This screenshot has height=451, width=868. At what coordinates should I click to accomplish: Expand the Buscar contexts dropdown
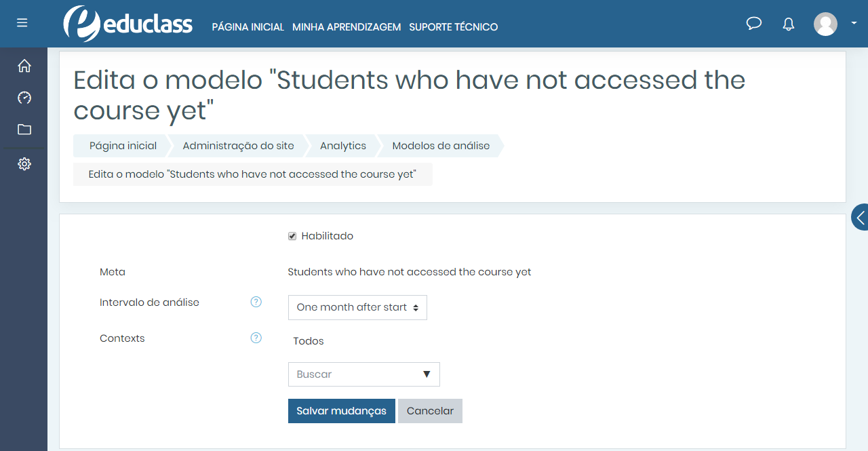pos(363,374)
